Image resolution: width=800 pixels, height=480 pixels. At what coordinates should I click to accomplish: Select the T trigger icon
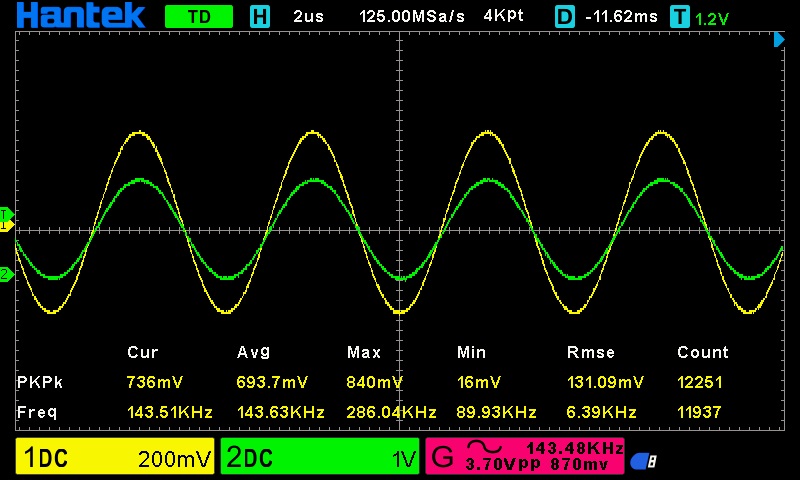(x=681, y=17)
